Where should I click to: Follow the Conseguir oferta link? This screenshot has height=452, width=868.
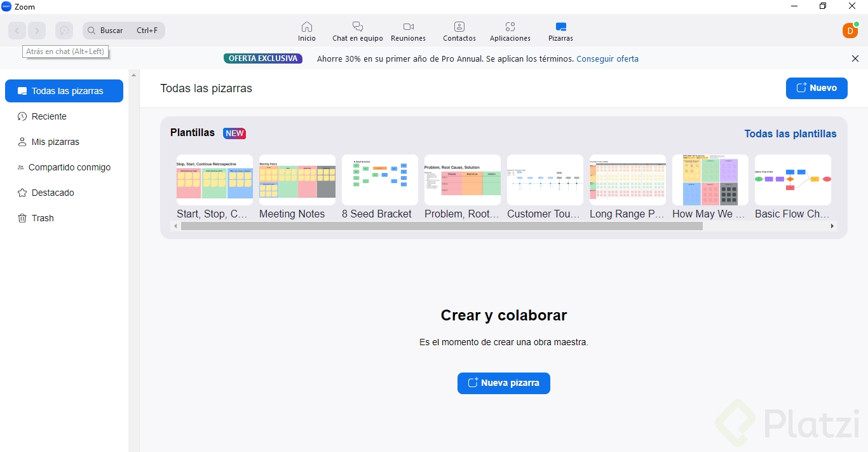pos(607,58)
